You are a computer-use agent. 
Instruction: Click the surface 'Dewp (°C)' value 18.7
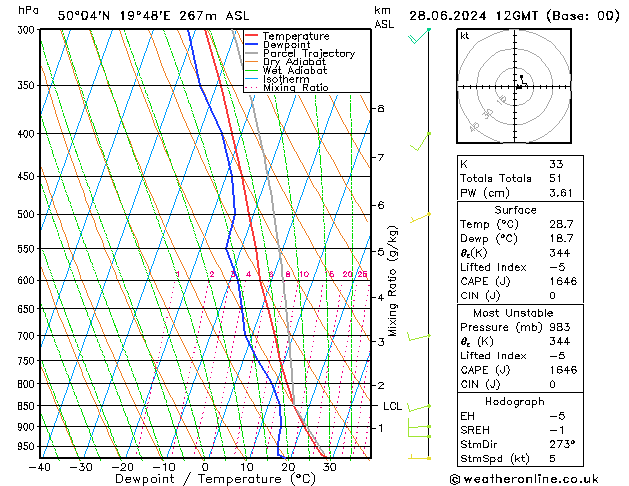coord(561,239)
